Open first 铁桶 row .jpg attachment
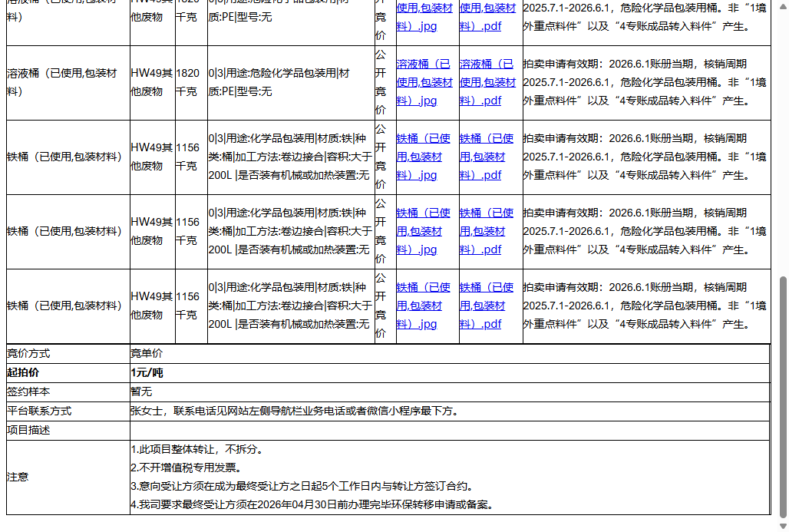This screenshot has width=789, height=532. 422,156
